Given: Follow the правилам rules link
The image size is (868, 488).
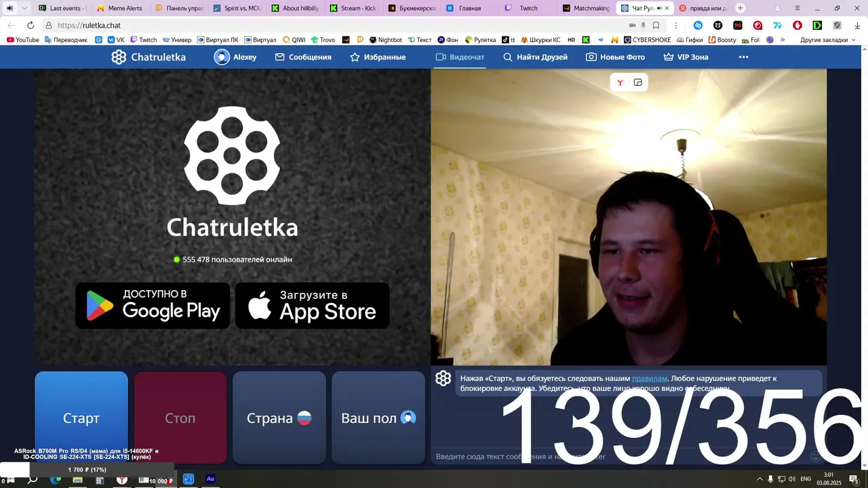Looking at the screenshot, I should [649, 378].
